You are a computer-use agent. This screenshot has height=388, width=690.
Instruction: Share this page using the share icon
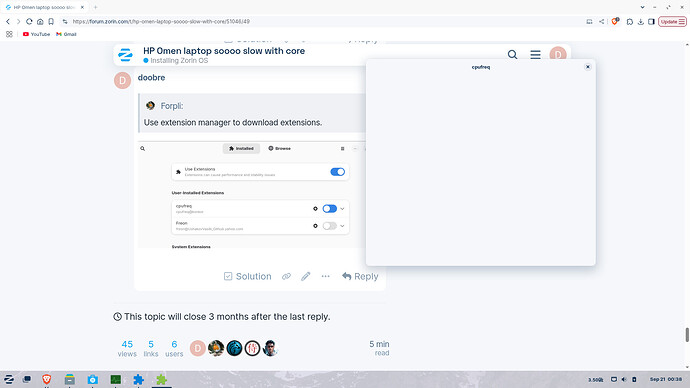602,21
